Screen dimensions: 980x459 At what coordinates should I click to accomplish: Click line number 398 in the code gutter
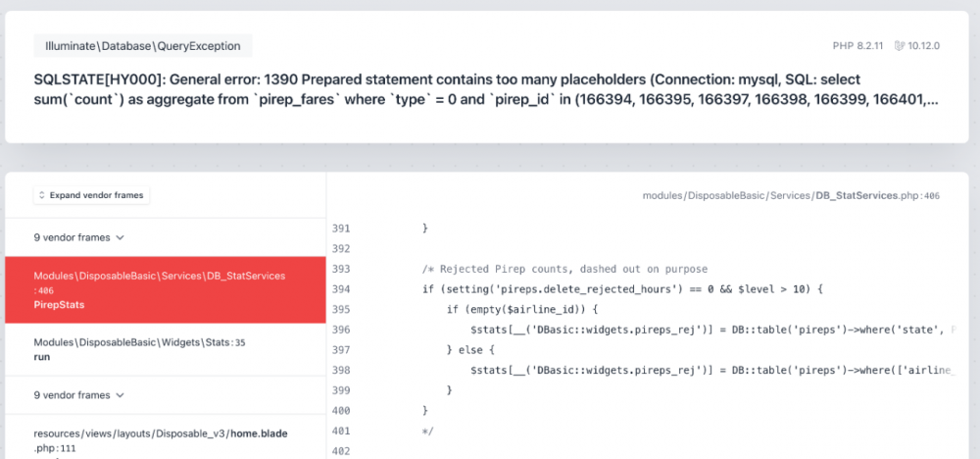click(341, 370)
